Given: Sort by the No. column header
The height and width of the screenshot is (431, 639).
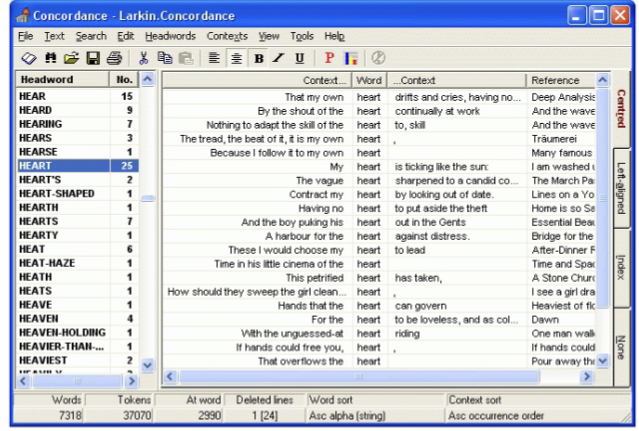Looking at the screenshot, I should tap(124, 79).
